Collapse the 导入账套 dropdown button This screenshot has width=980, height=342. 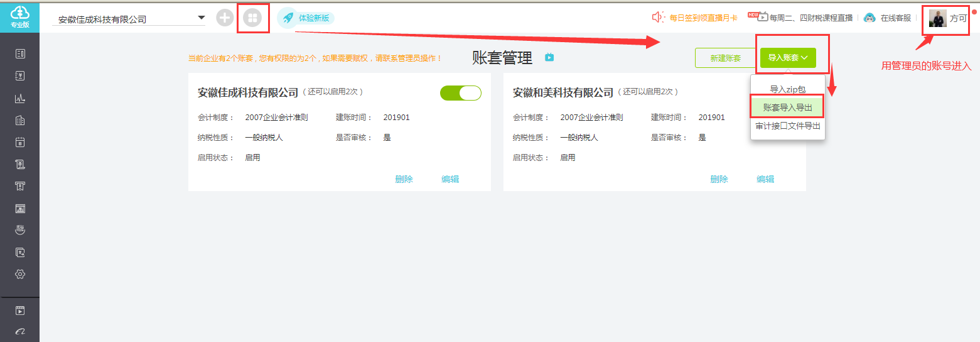click(788, 58)
